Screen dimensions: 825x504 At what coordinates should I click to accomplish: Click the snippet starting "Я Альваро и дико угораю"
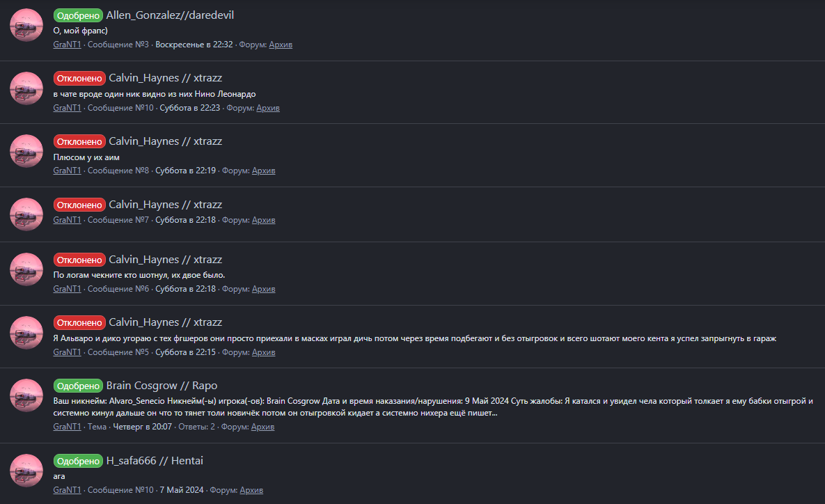pyautogui.click(x=414, y=338)
